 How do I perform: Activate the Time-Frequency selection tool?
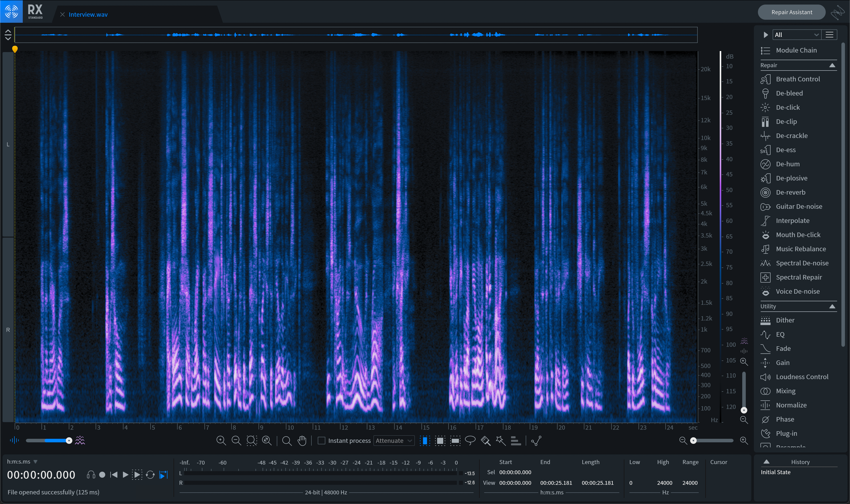[x=440, y=441]
